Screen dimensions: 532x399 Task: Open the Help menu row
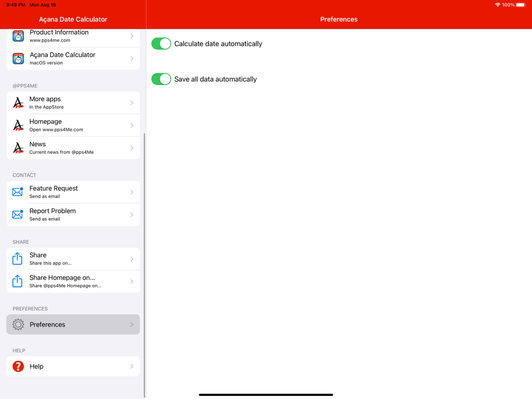point(73,367)
